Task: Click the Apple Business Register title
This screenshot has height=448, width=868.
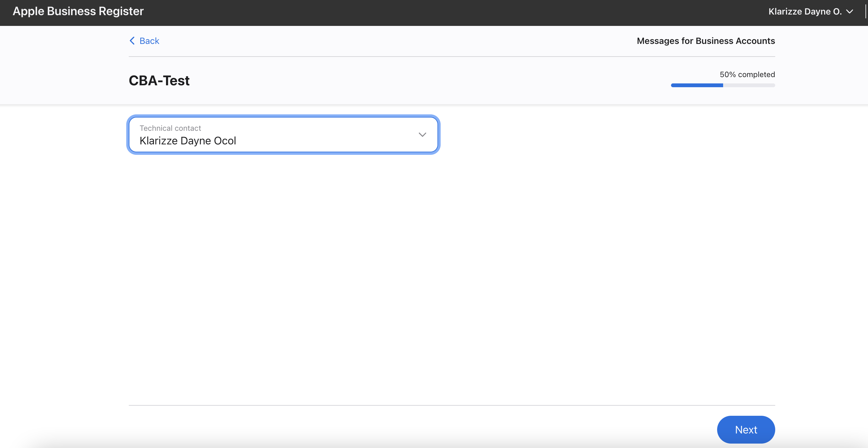Action: pos(78,11)
